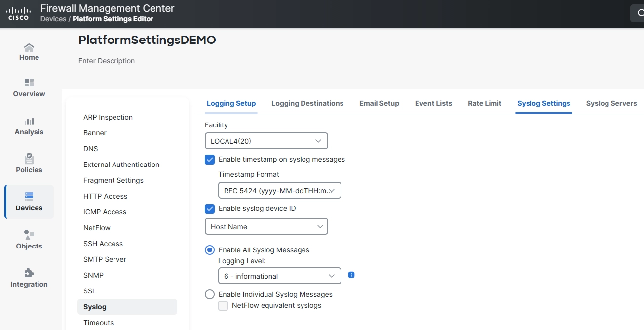Click the Devices breadcrumb link

pos(53,19)
